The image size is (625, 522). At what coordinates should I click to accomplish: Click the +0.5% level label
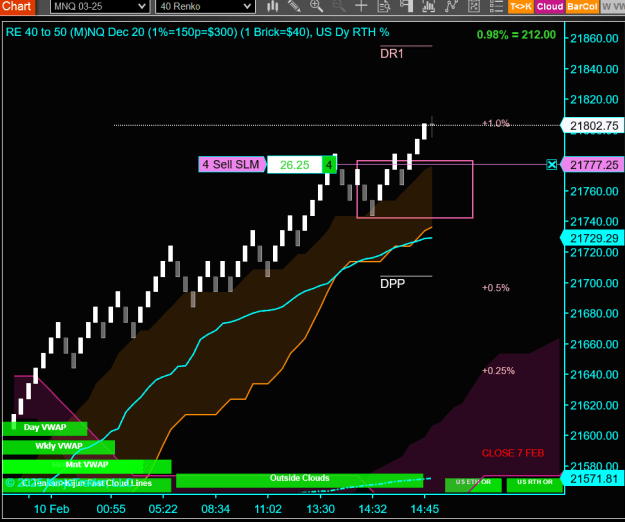(x=496, y=288)
